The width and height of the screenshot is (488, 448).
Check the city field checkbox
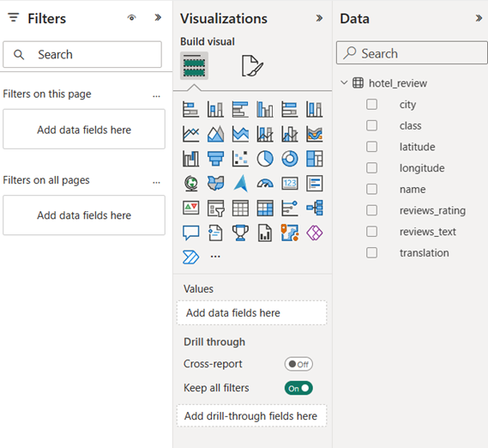point(371,105)
